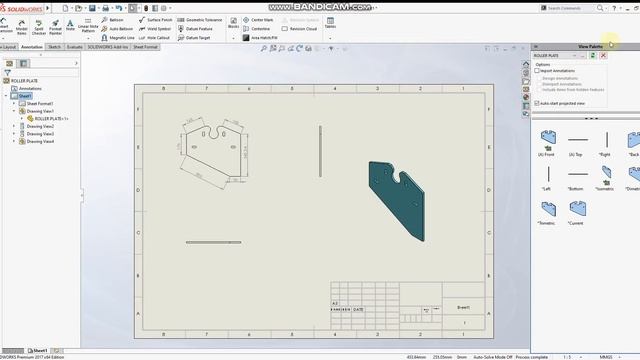Click the green refresh icon in View Palette
640x360 pixels.
593,56
